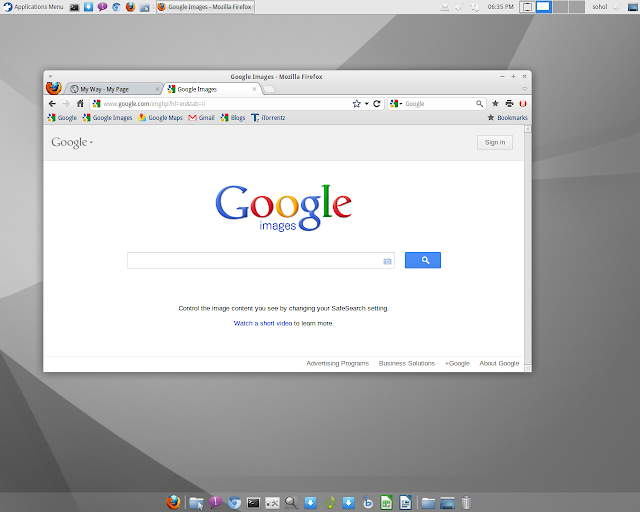Viewport: 640px width, 512px height.
Task: Open the Google Maps bookmark
Action: pos(160,118)
